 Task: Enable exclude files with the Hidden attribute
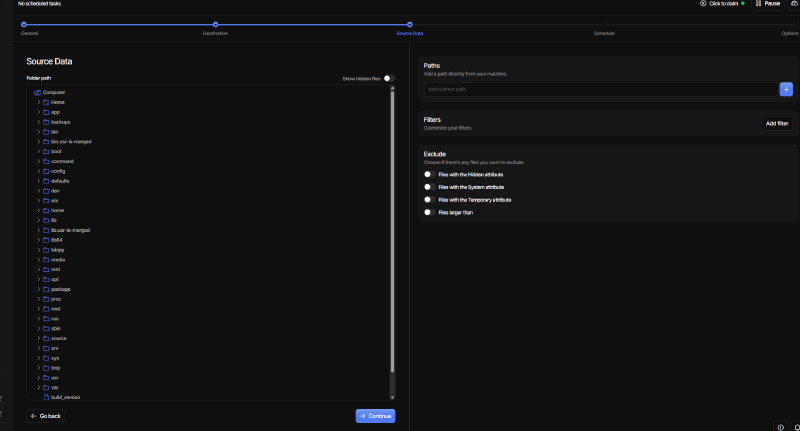pyautogui.click(x=429, y=174)
